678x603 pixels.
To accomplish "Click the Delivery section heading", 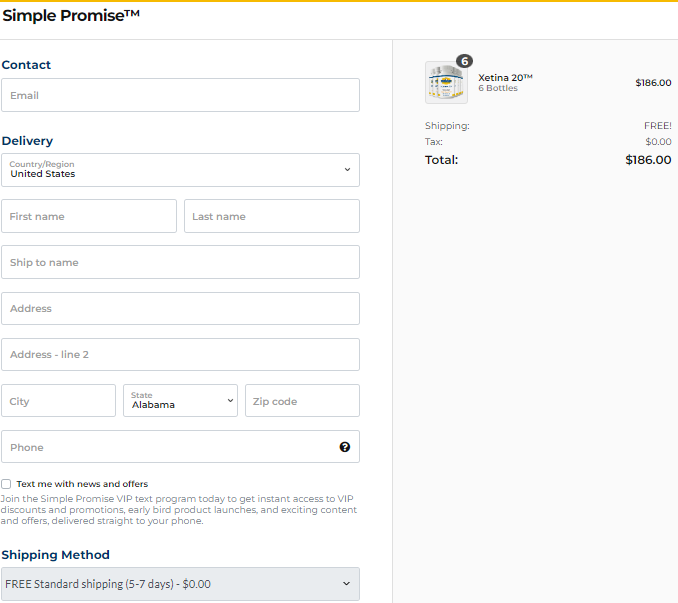I will [27, 141].
